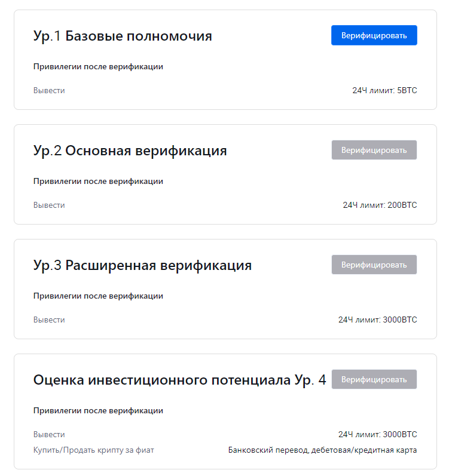Click the blue Верифицировать button for Ур.1
452x476 pixels.
click(x=374, y=35)
